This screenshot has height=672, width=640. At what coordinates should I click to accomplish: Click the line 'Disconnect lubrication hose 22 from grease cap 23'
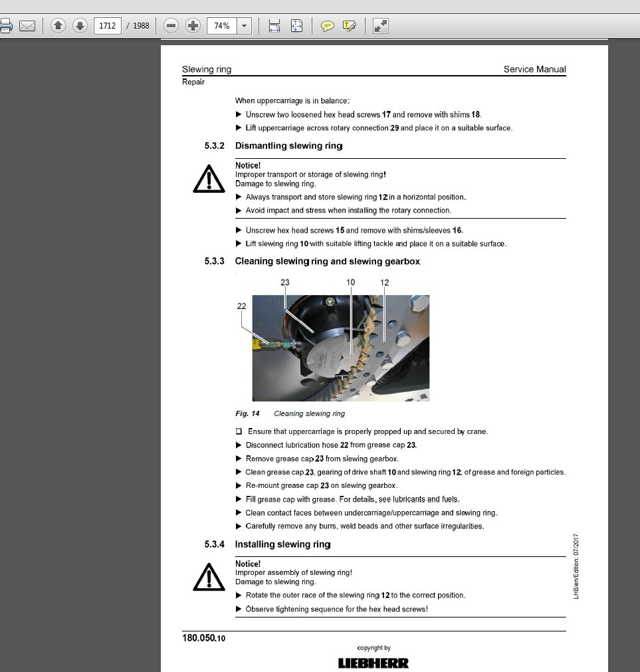coord(331,445)
